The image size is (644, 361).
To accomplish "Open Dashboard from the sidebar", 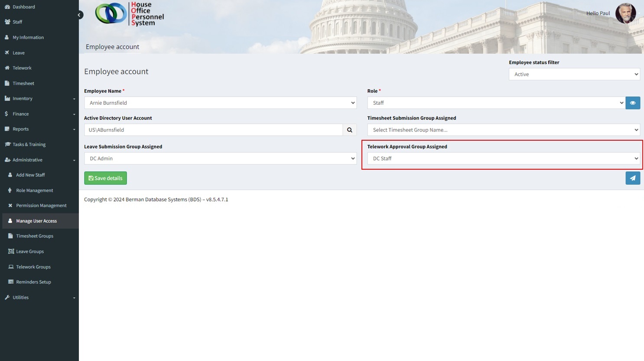I will coord(23,7).
